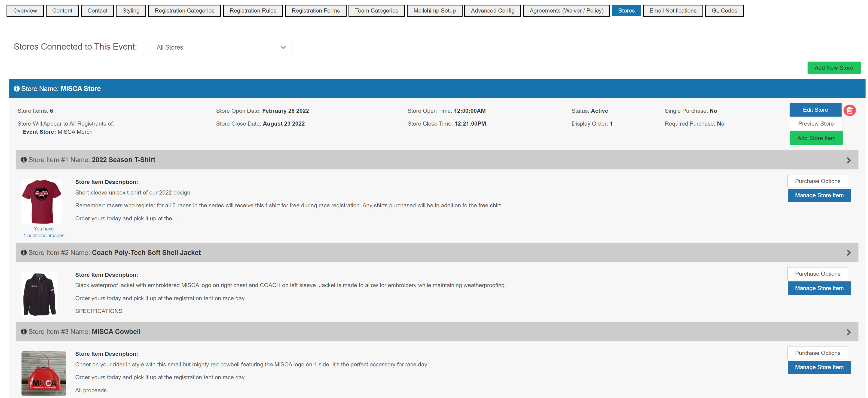Screen dimensions: 868x398
Task: Switch to Registration Rules tab
Action: click(x=253, y=10)
